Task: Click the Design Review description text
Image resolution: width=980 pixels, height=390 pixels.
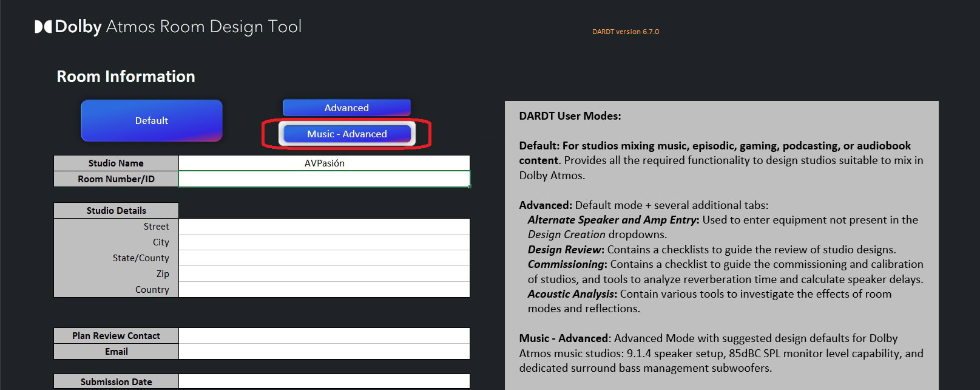Action: 712,250
